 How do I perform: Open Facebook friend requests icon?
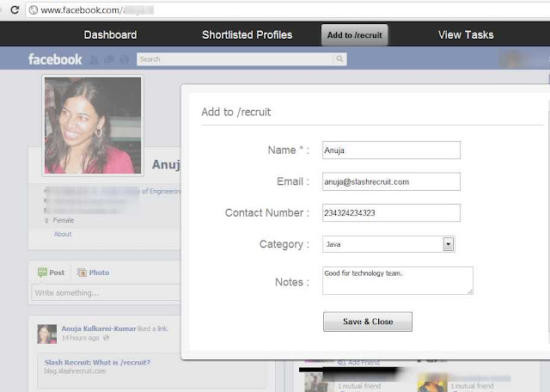(94, 59)
